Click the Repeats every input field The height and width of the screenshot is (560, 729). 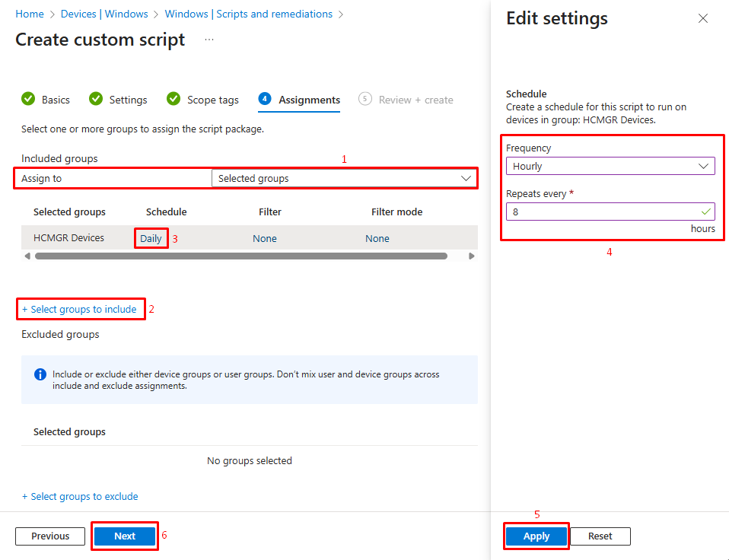click(601, 212)
